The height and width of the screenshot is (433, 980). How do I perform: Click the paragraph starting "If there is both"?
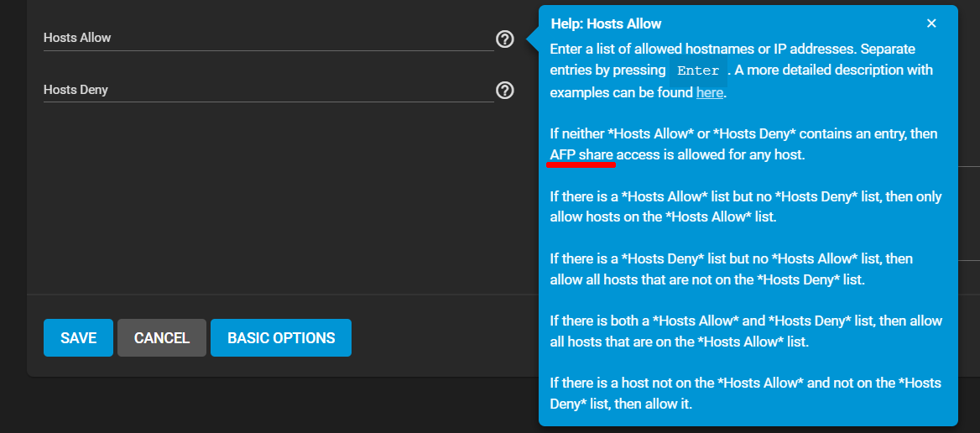click(x=746, y=331)
